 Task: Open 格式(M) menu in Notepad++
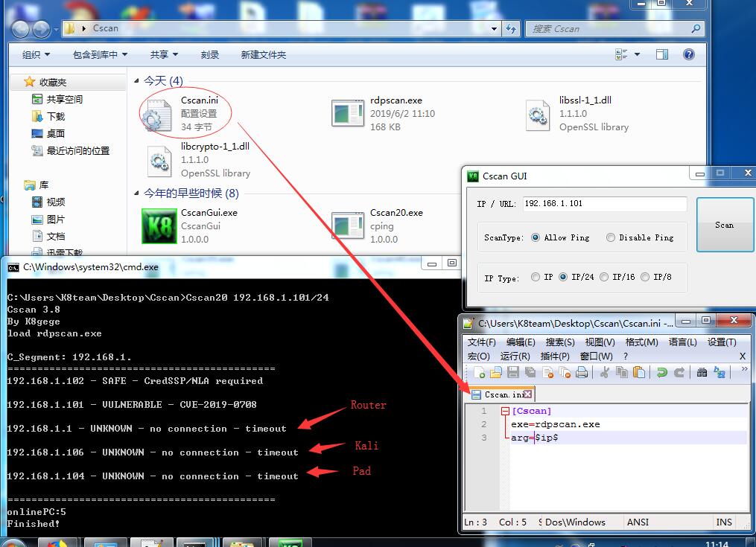point(641,342)
